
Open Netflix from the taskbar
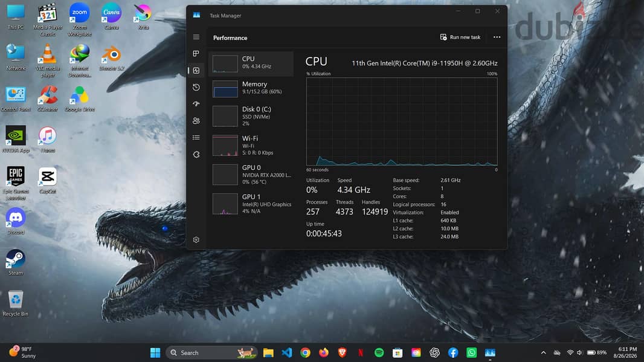pyautogui.click(x=361, y=352)
